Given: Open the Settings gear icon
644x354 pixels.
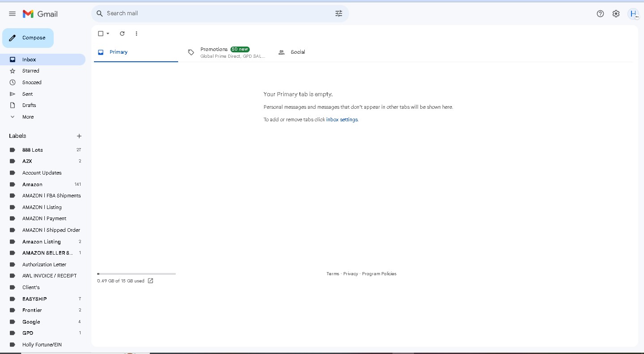Looking at the screenshot, I should pos(616,14).
